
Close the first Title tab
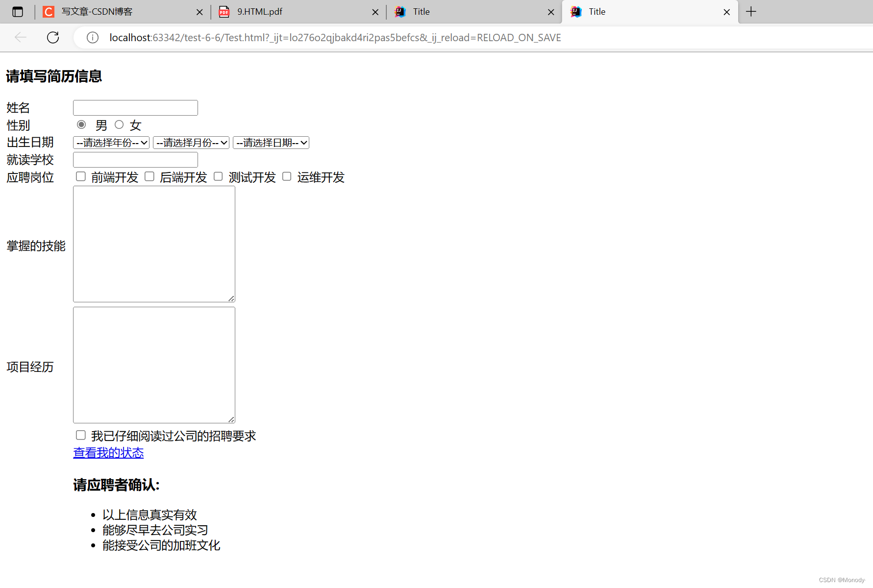point(551,12)
